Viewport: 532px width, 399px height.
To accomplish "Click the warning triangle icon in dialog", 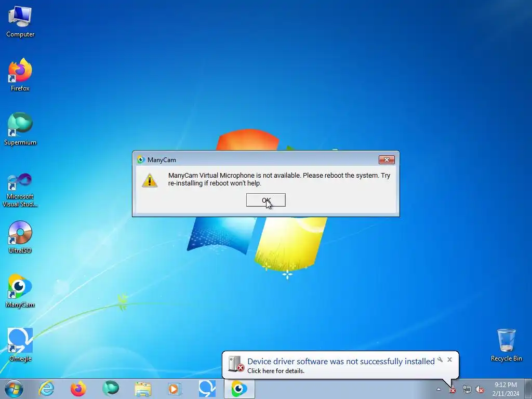I will point(150,180).
